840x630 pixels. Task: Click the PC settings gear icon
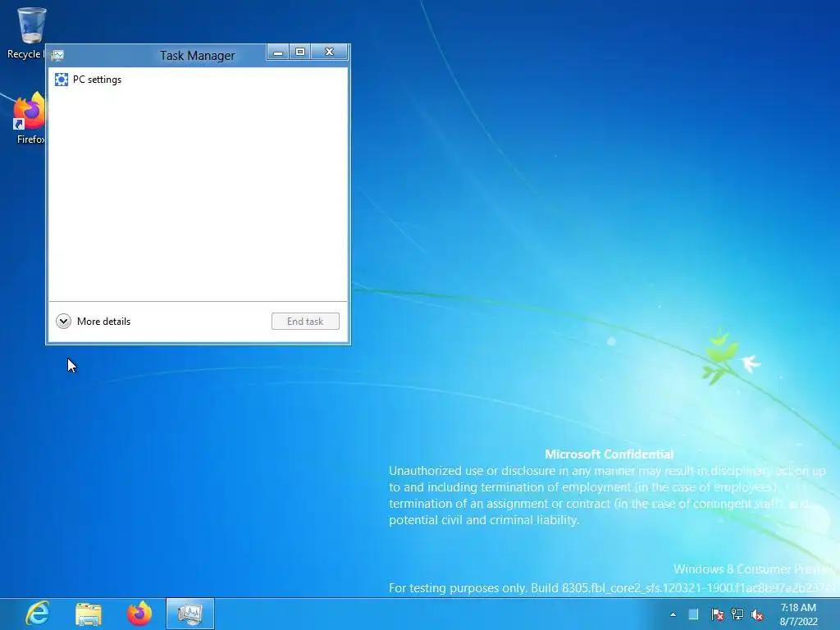(62, 80)
